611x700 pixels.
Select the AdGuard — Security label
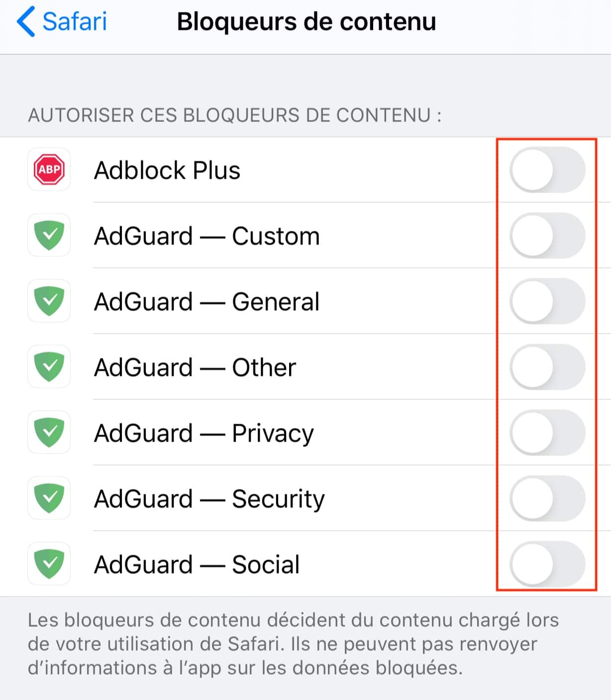[x=209, y=499]
